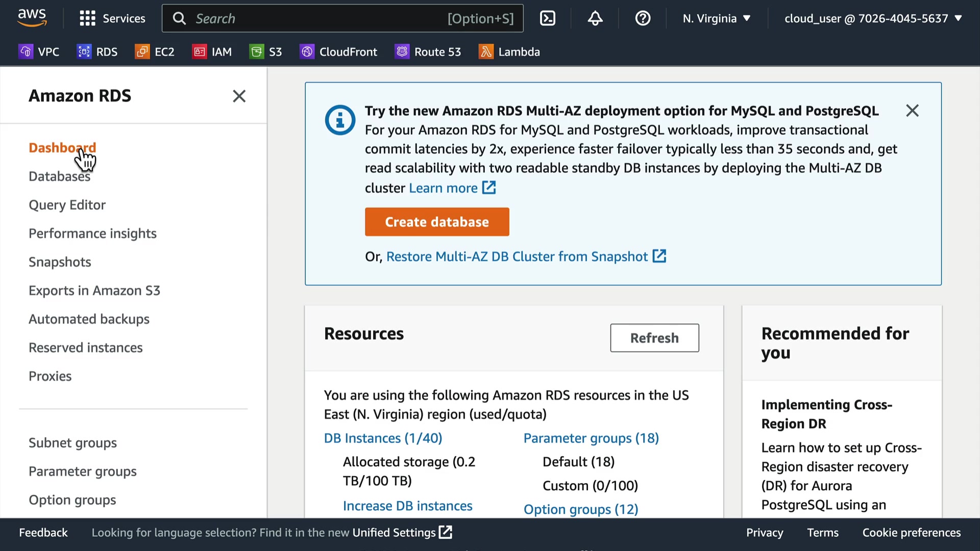Open the notifications bell icon
This screenshot has height=551, width=980.
(595, 18)
